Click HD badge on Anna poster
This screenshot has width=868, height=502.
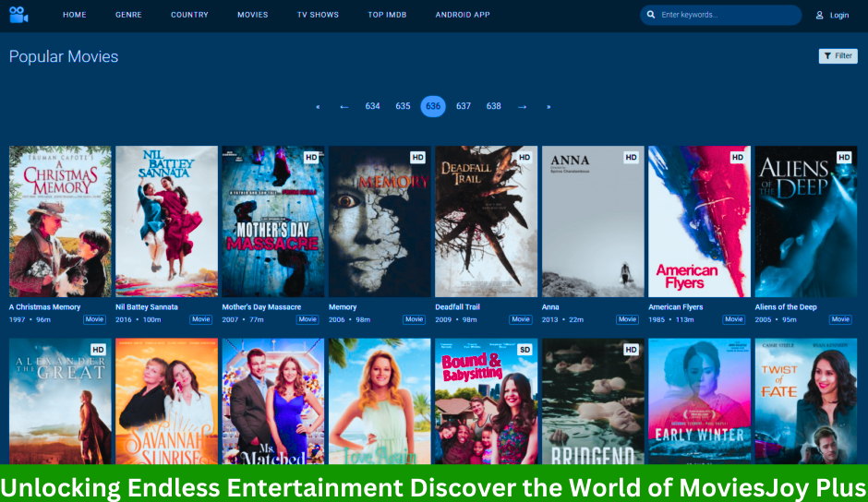tap(631, 157)
